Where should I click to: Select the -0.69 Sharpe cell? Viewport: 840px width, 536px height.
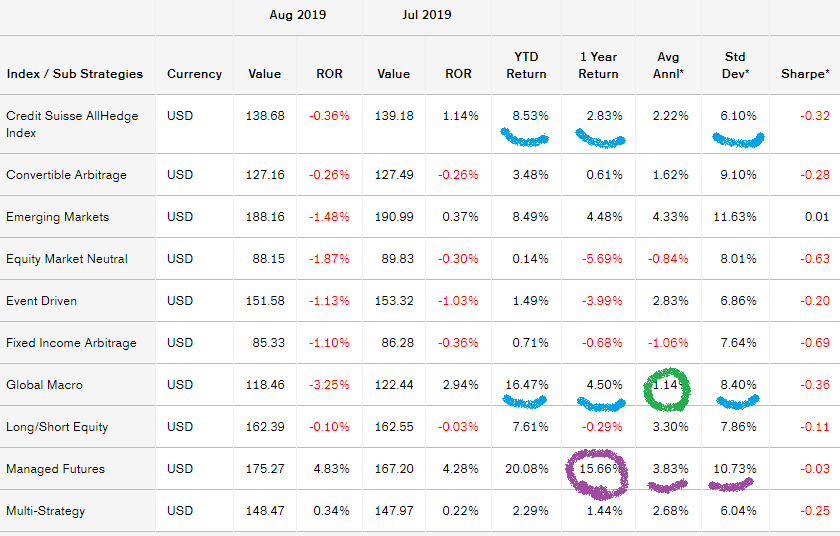coord(815,343)
